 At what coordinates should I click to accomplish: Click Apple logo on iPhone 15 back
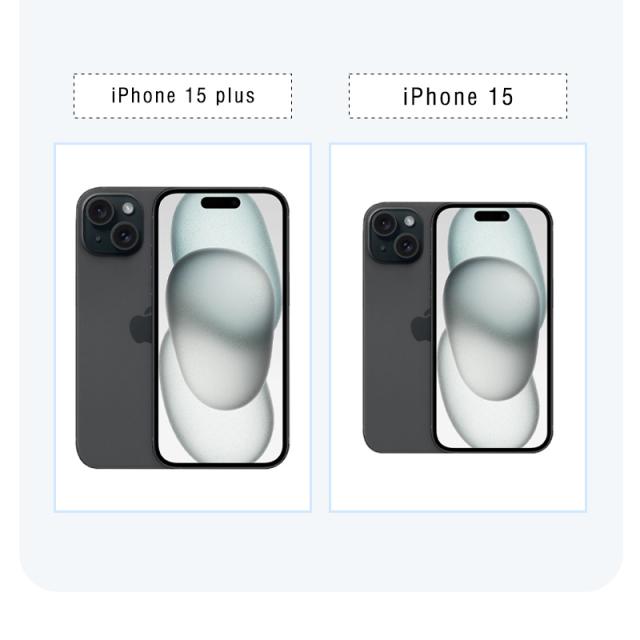click(x=421, y=325)
